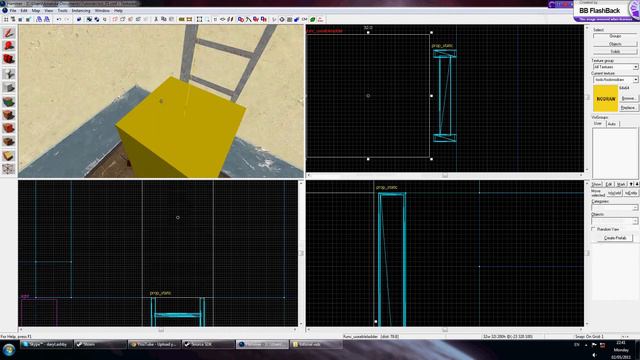Select the Apply Overlays tool
640x360 pixels.
(9, 142)
